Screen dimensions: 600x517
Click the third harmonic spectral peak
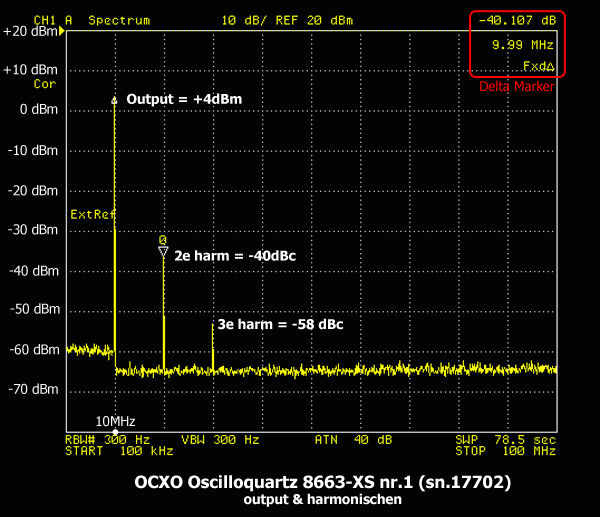(x=213, y=346)
